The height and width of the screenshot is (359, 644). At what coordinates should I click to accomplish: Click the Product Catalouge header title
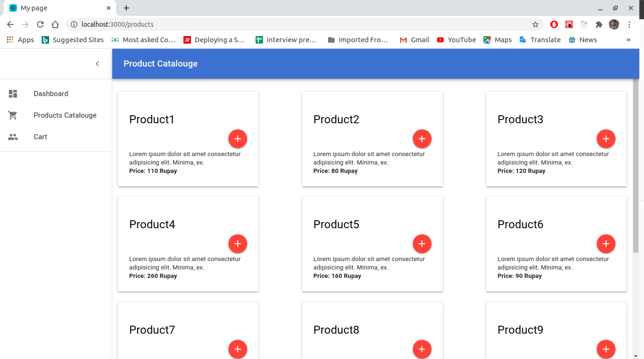click(161, 64)
